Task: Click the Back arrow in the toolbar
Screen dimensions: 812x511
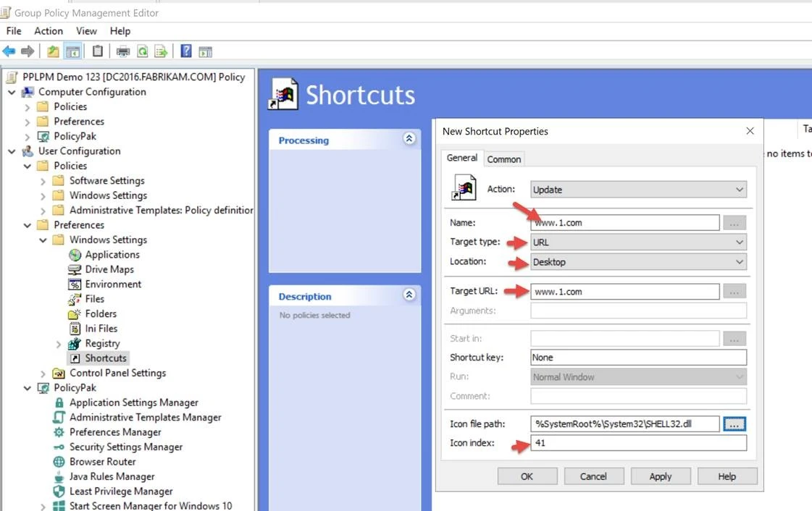Action: pyautogui.click(x=9, y=51)
